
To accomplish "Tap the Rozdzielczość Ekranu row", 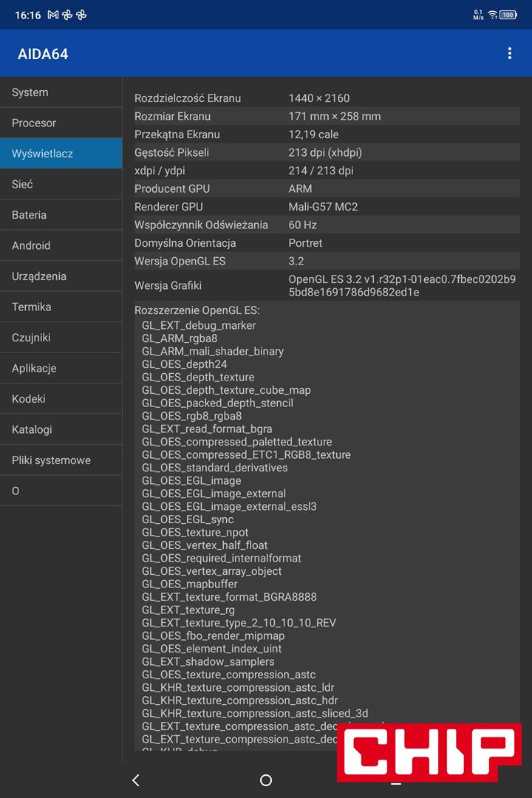I will coord(325,98).
